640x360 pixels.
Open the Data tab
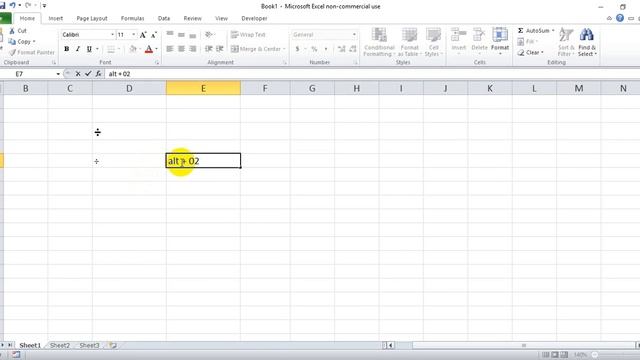tap(164, 18)
